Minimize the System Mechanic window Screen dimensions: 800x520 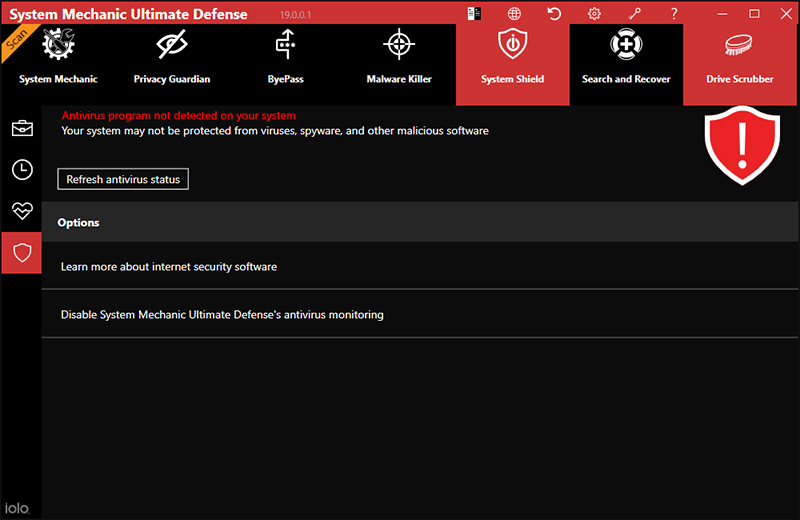click(722, 14)
